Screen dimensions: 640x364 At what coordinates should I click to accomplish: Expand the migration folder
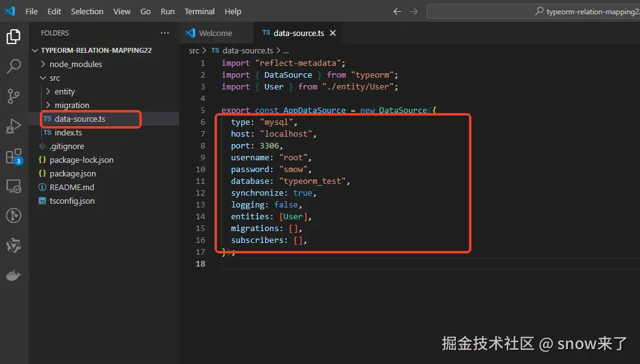tap(104, 105)
